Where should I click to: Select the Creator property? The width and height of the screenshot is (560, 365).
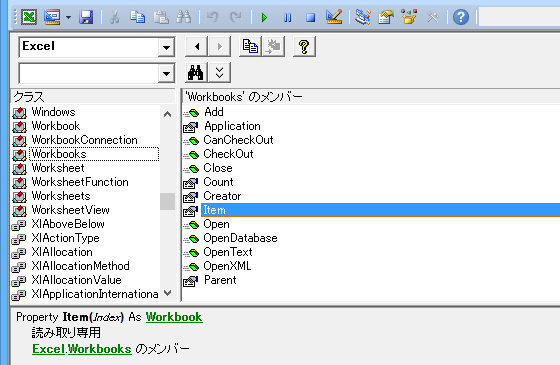(x=222, y=196)
